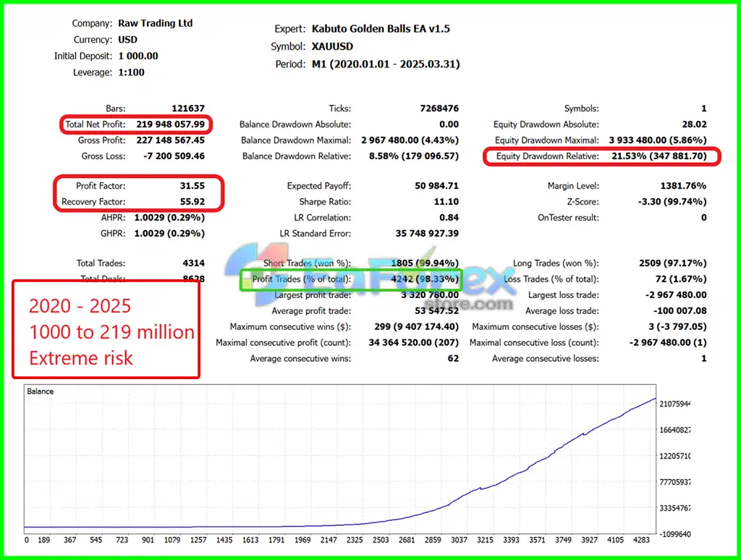
Task: Click chart x-axis tick "2147"
Action: [329, 540]
